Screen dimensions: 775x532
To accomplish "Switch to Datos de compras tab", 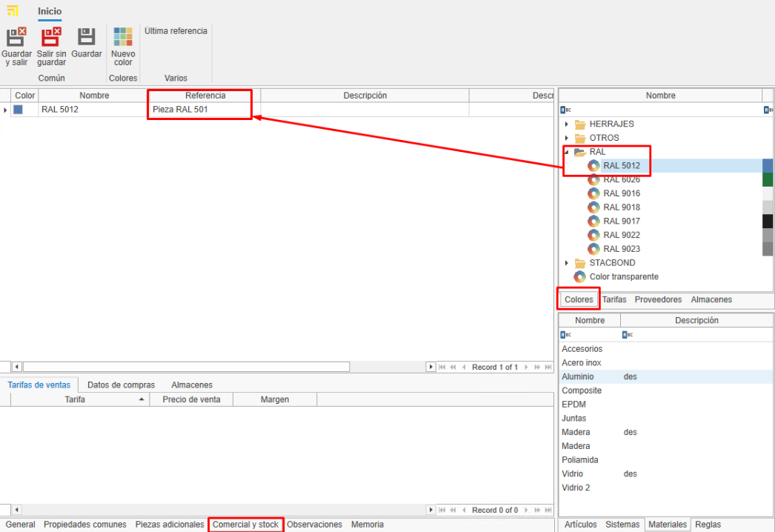I will pos(121,385).
